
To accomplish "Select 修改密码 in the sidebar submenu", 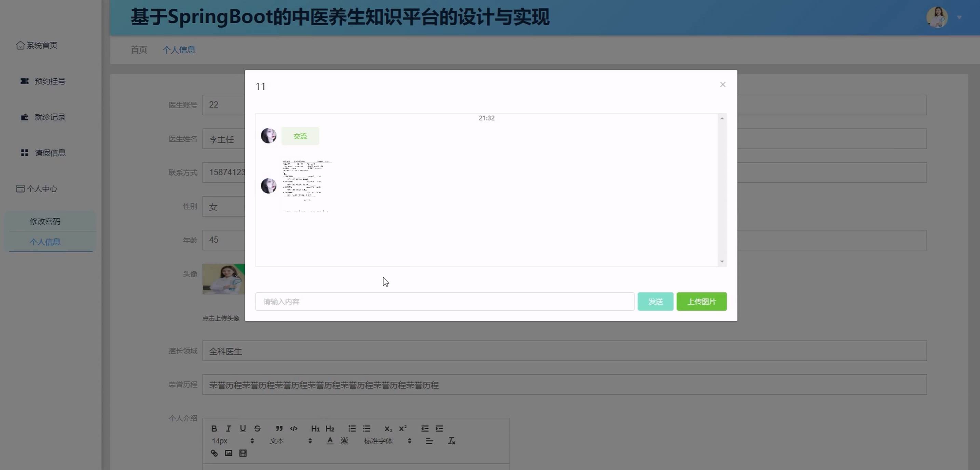I will (45, 221).
